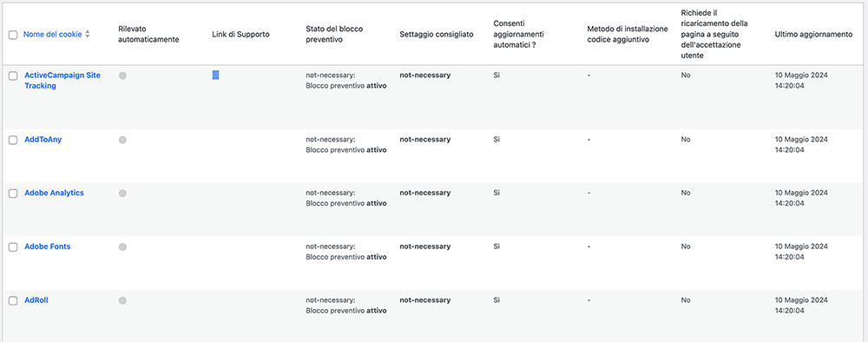868x342 pixels.
Task: Click the Ultimo aggiornamento column header
Action: [x=813, y=35]
